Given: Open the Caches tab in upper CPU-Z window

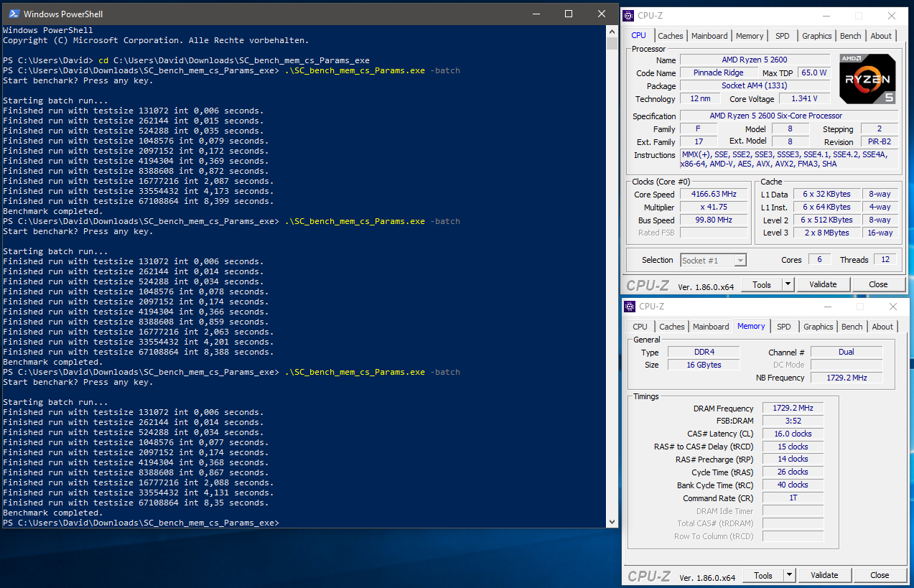Looking at the screenshot, I should click(x=671, y=36).
